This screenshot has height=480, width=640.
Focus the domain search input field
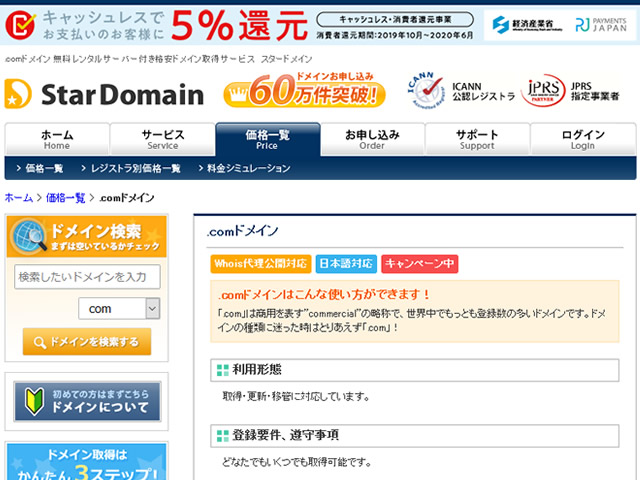point(87,277)
